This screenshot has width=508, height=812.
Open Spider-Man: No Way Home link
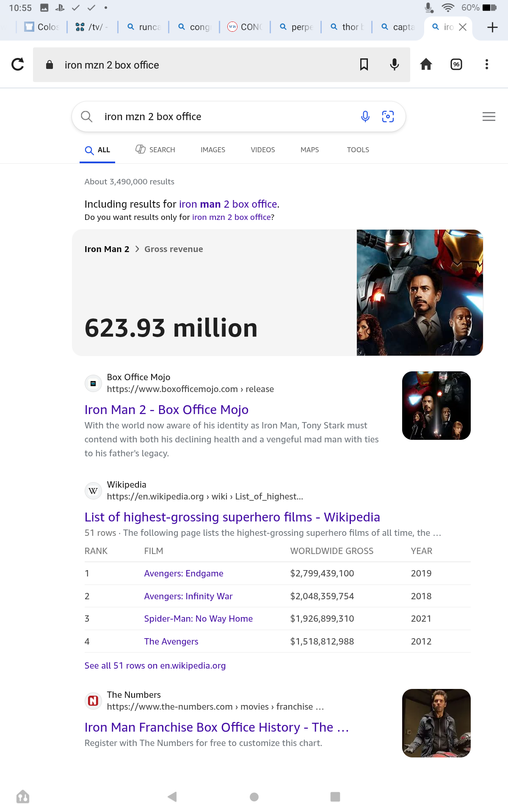pyautogui.click(x=199, y=619)
